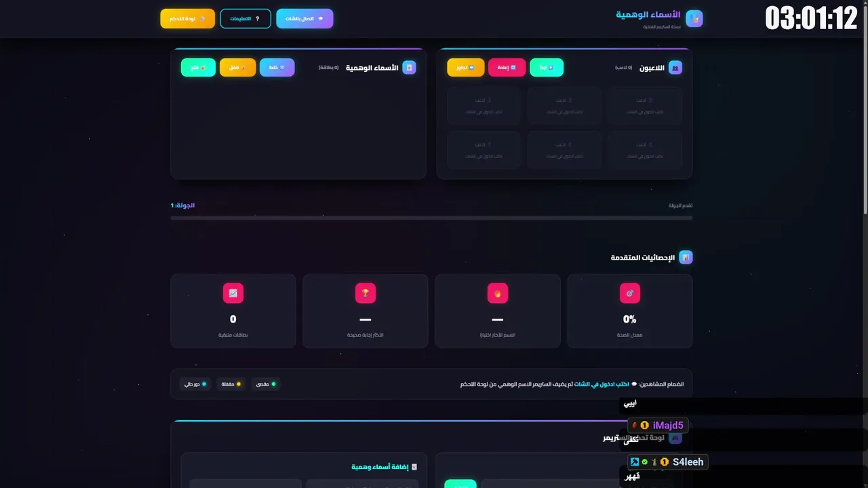
Task: Shuffle cards with the blue خلط button
Action: tap(277, 68)
